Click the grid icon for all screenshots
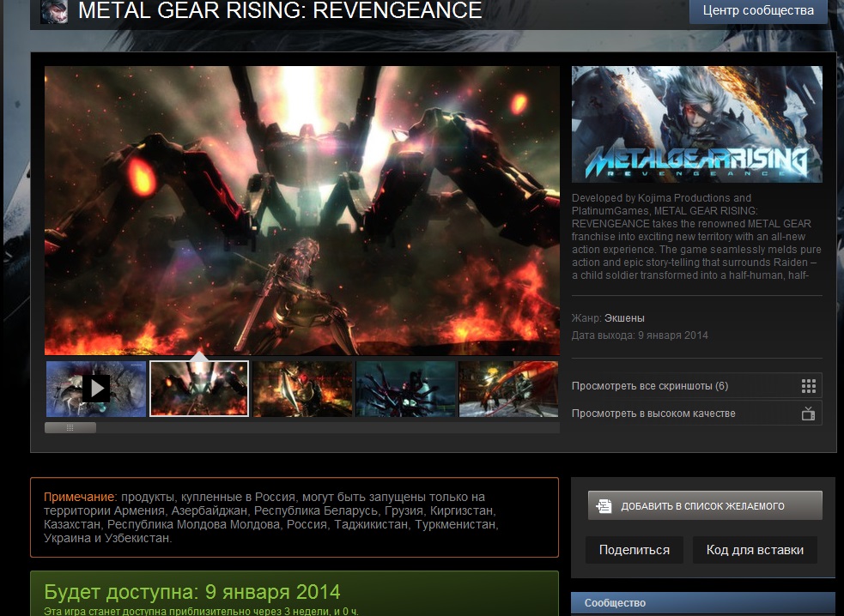This screenshot has height=616, width=844. 809,386
